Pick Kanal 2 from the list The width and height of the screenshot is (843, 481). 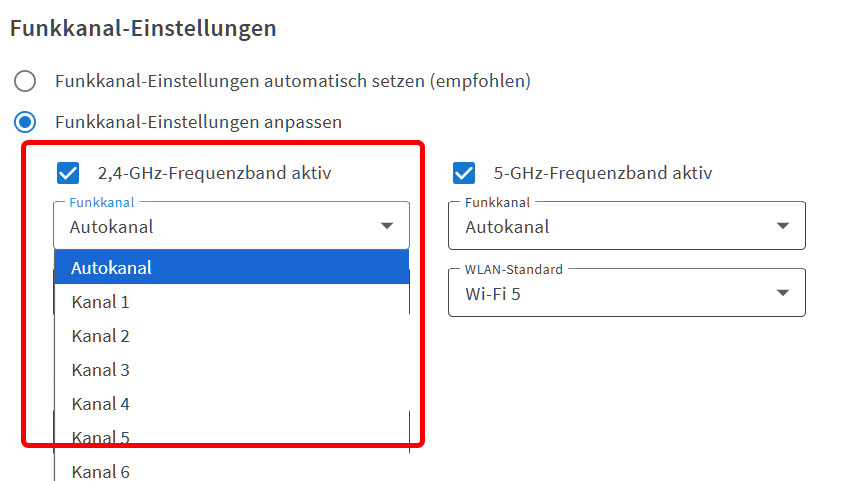(232, 336)
